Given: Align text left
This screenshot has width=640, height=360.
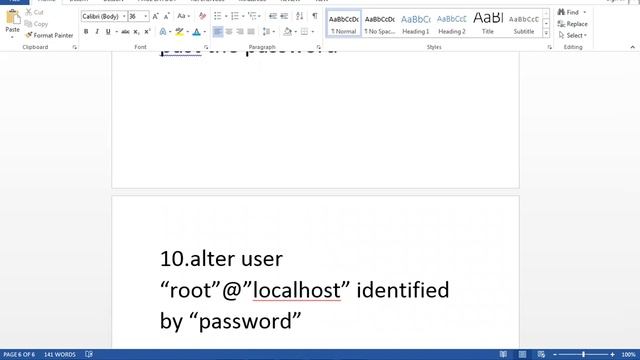Looking at the screenshot, I should (x=218, y=31).
